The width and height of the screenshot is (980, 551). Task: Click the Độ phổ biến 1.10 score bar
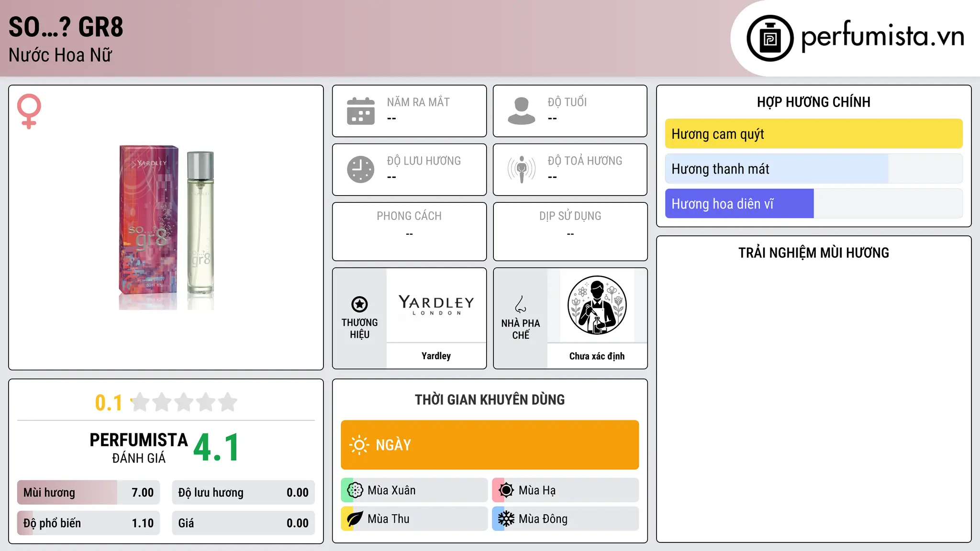click(89, 523)
